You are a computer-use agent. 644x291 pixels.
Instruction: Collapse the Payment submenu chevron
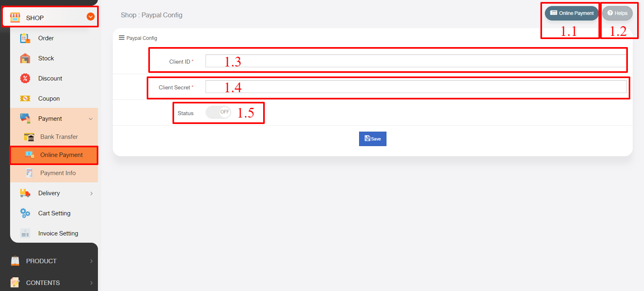click(91, 119)
